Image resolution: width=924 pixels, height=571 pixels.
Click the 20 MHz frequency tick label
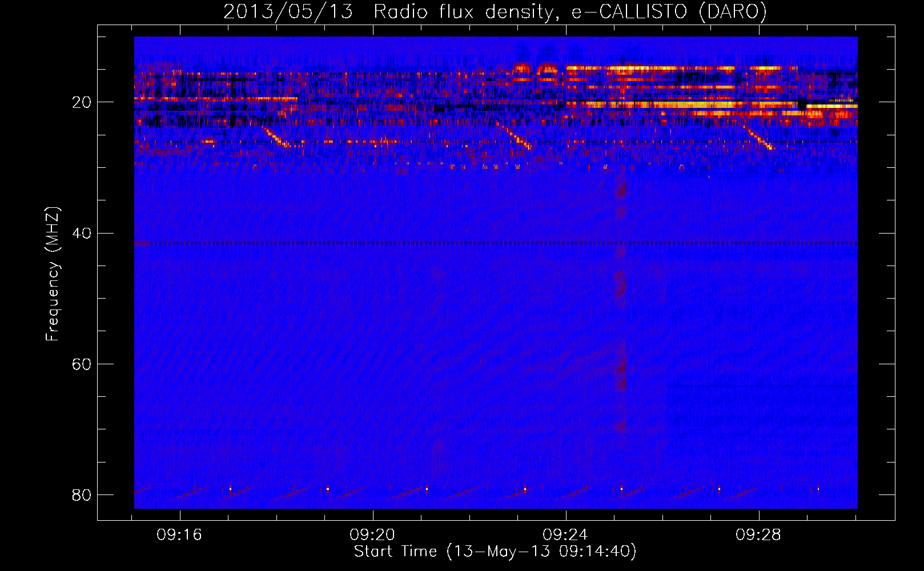point(82,102)
